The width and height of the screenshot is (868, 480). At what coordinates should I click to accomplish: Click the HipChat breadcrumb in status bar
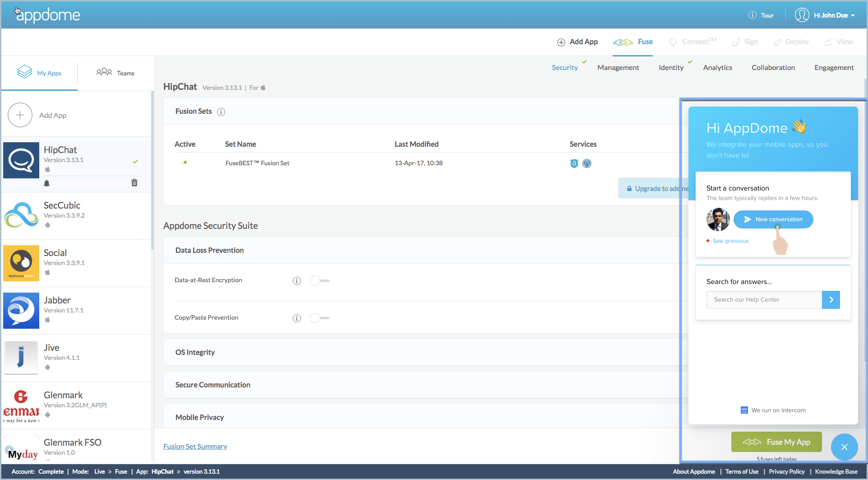click(x=162, y=471)
